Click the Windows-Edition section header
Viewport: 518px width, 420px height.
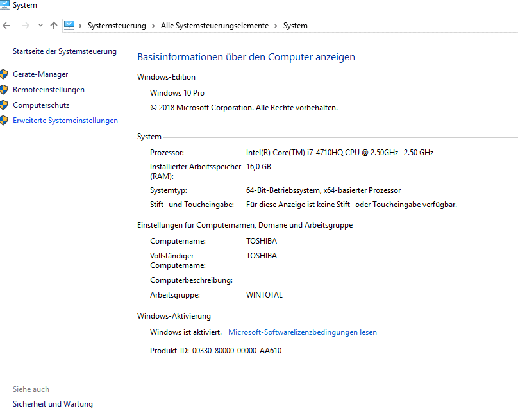[x=166, y=77]
